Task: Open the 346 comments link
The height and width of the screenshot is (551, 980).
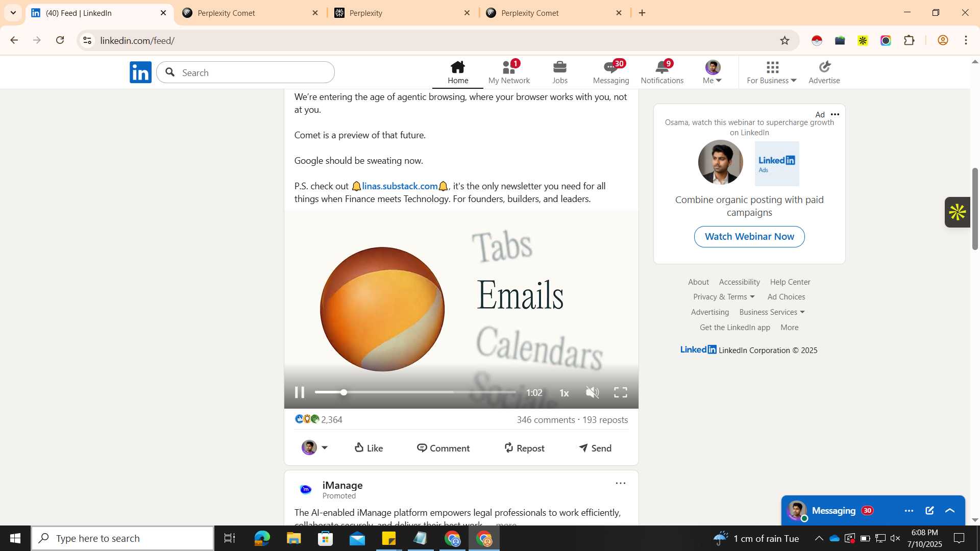Action: coord(546,420)
